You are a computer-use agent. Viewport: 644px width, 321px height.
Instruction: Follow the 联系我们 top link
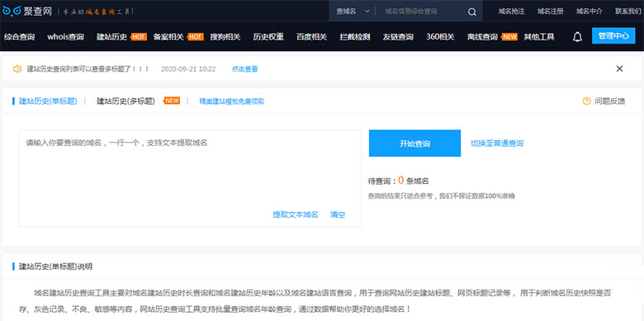tap(628, 12)
